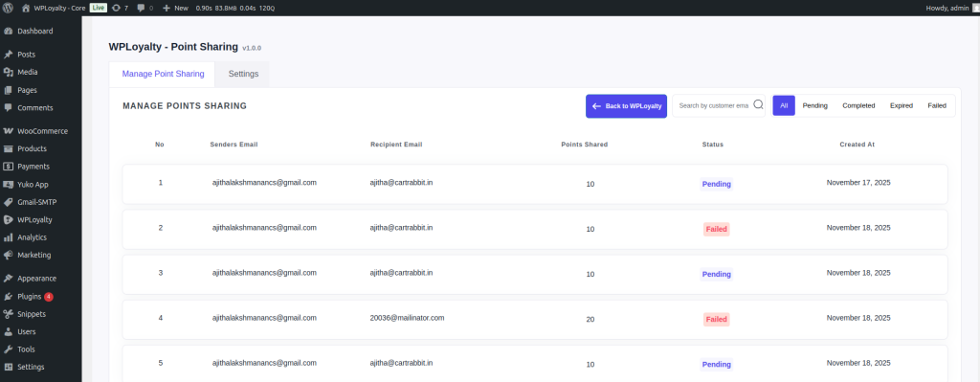The height and width of the screenshot is (382, 980).
Task: Click the search magnifier icon
Action: coord(758,105)
